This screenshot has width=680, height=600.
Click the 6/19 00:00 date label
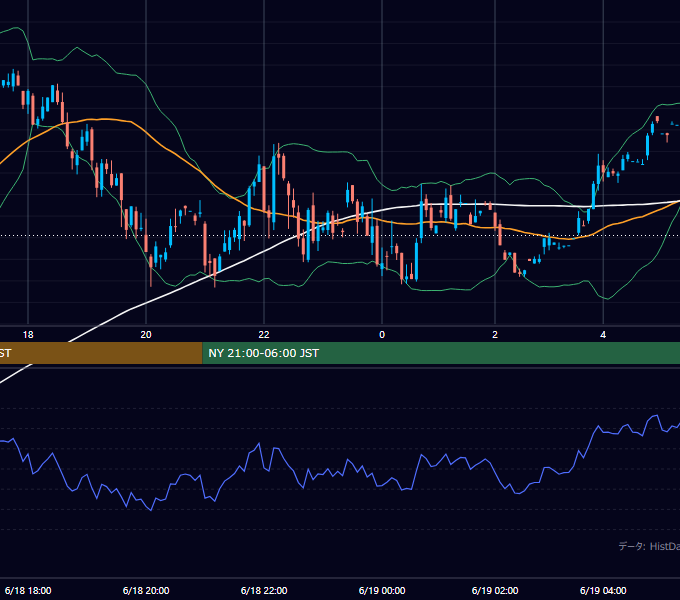[x=382, y=590]
